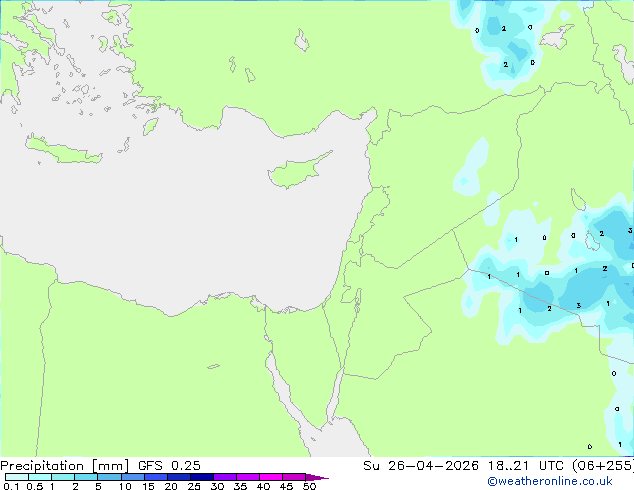Click the 5–10 mm light blue legend swatch

109,477
